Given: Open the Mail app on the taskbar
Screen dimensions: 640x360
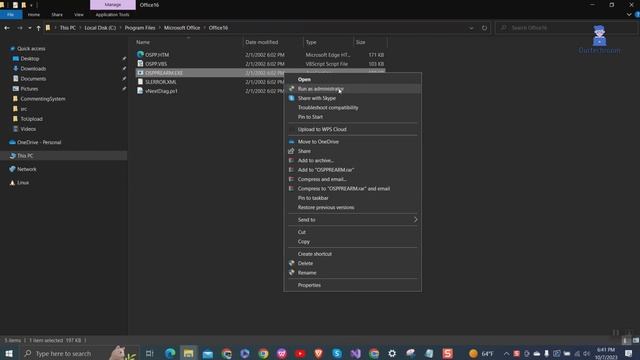Looking at the screenshot, I should [x=207, y=353].
